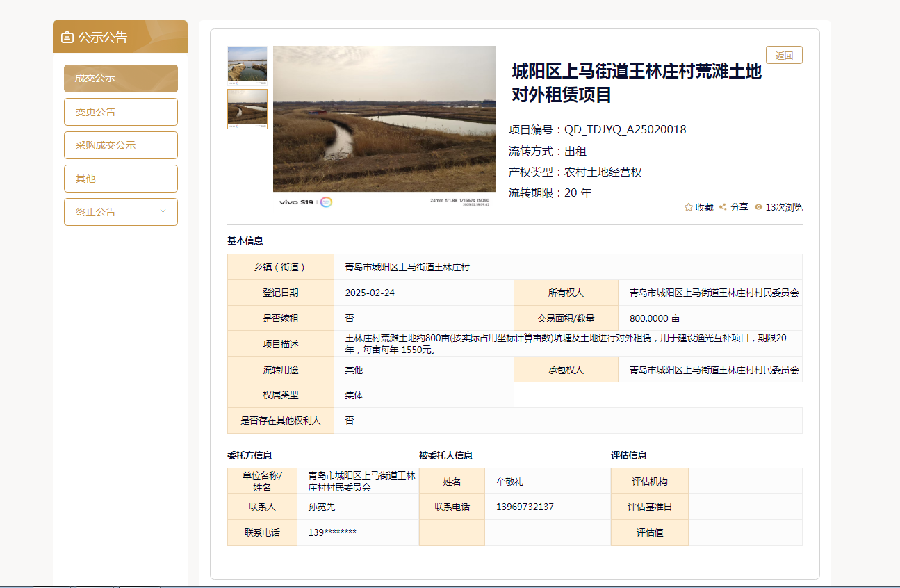Click the 评估机构 label cell
Screen dimensions: 900x588
coord(650,481)
